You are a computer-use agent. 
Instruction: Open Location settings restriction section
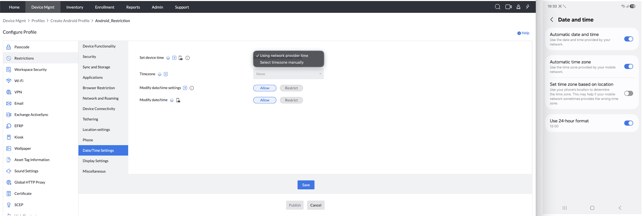[103, 130]
